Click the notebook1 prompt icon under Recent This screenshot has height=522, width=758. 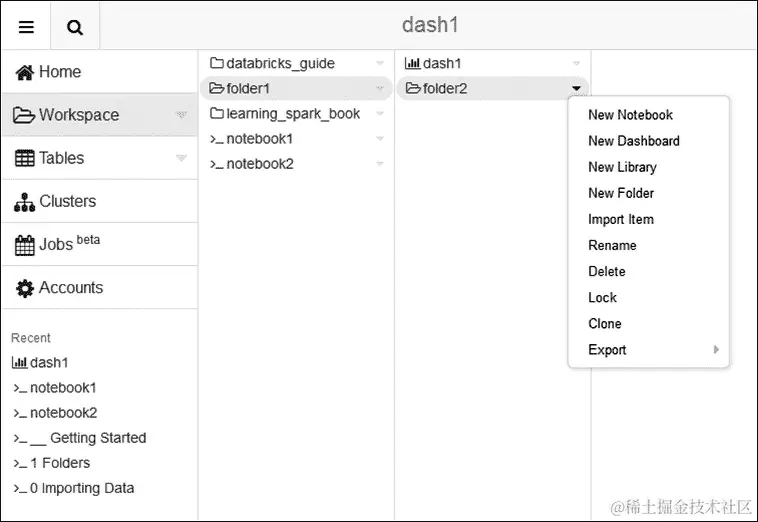tap(20, 388)
